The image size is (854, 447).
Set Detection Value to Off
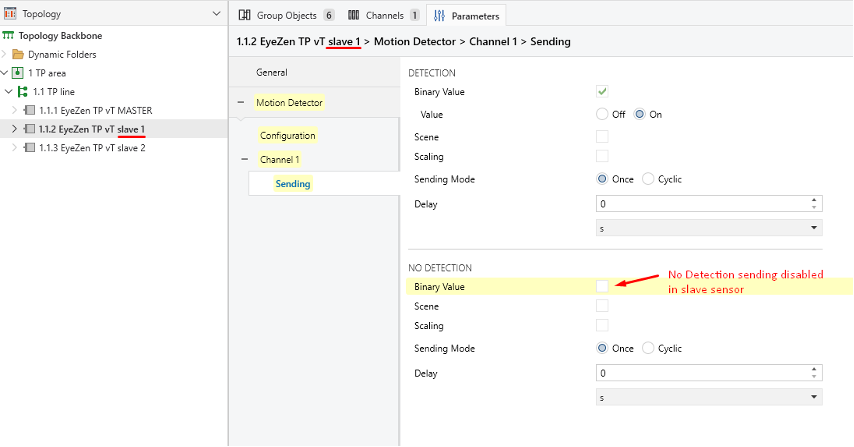[602, 114]
